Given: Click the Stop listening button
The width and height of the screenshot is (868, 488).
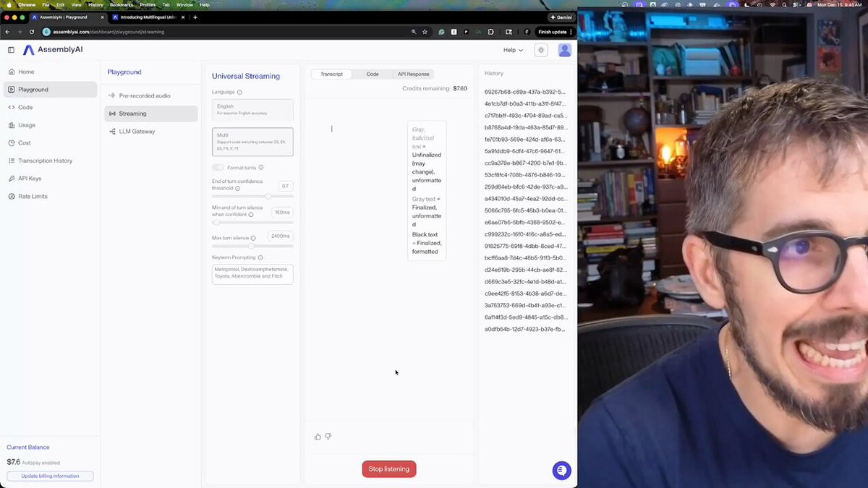Looking at the screenshot, I should pyautogui.click(x=389, y=469).
